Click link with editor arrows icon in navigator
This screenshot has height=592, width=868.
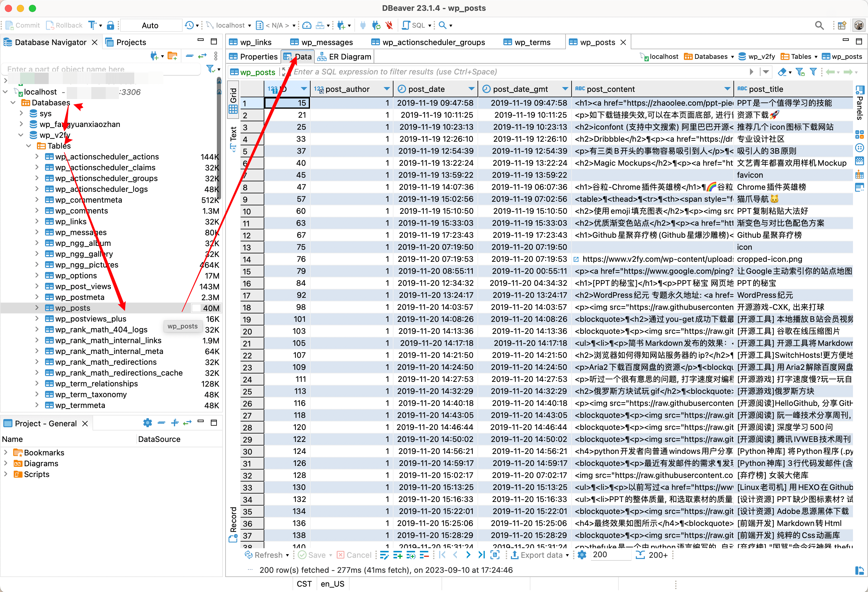pos(202,56)
